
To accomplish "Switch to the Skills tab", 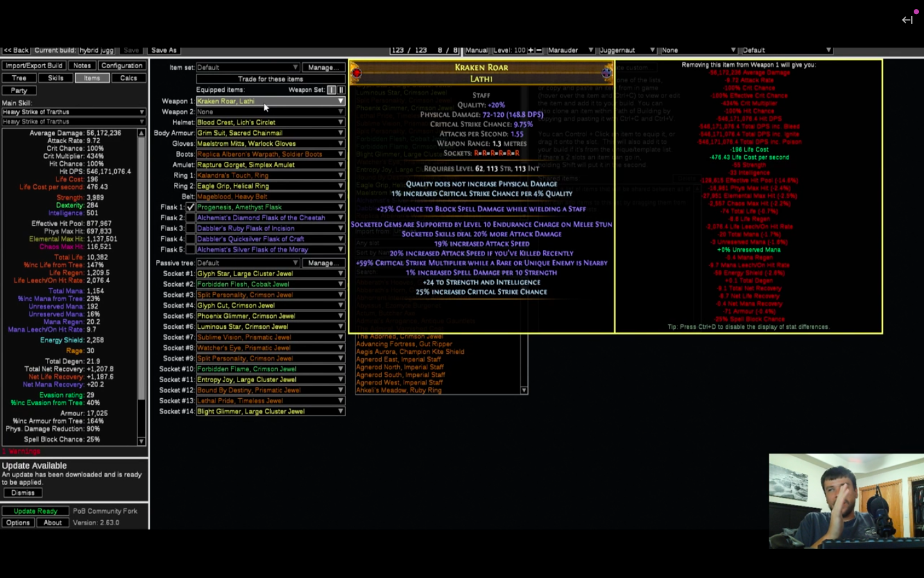I will pyautogui.click(x=56, y=78).
